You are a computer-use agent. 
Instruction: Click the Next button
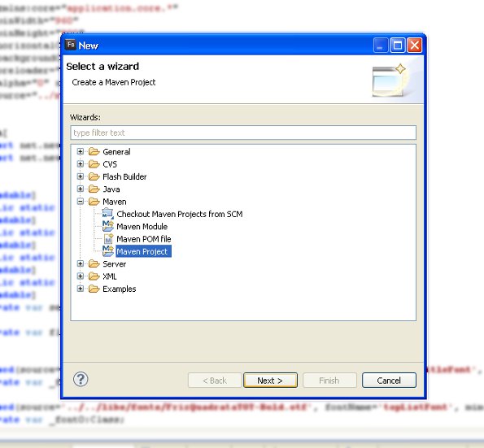[x=270, y=381]
